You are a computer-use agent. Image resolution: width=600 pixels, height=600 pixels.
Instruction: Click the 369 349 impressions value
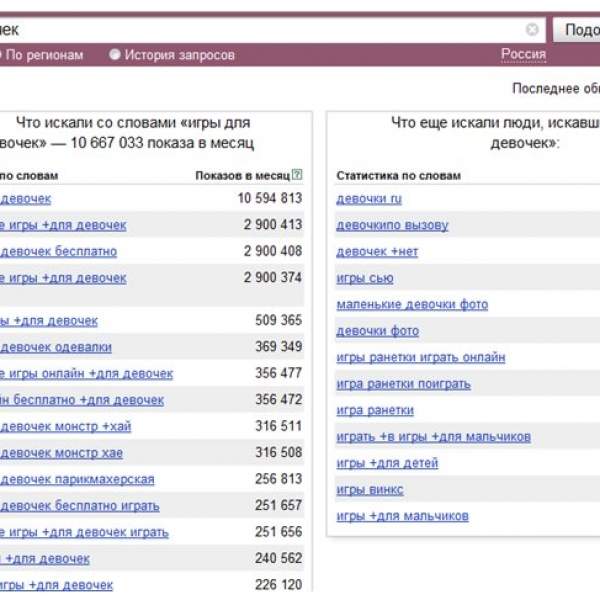coord(279,347)
